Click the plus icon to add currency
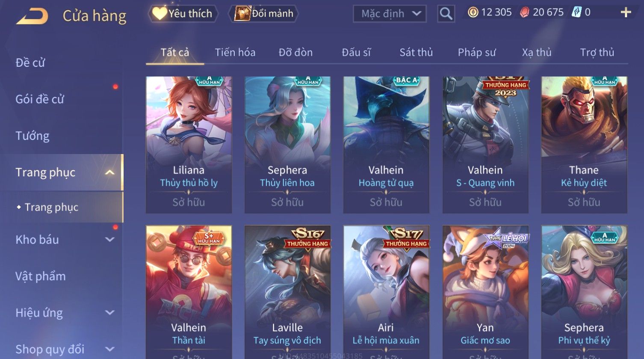 (x=626, y=12)
